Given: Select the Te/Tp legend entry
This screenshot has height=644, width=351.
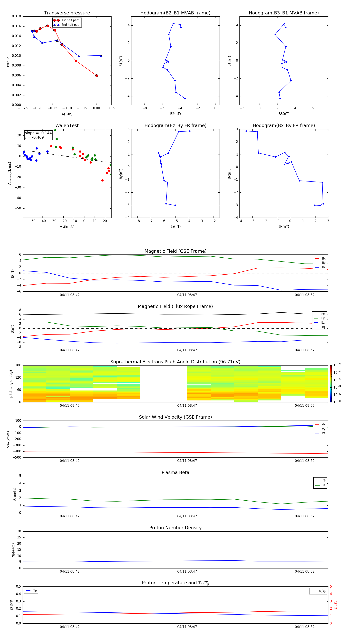Looking at the screenshot, I should point(318,591).
